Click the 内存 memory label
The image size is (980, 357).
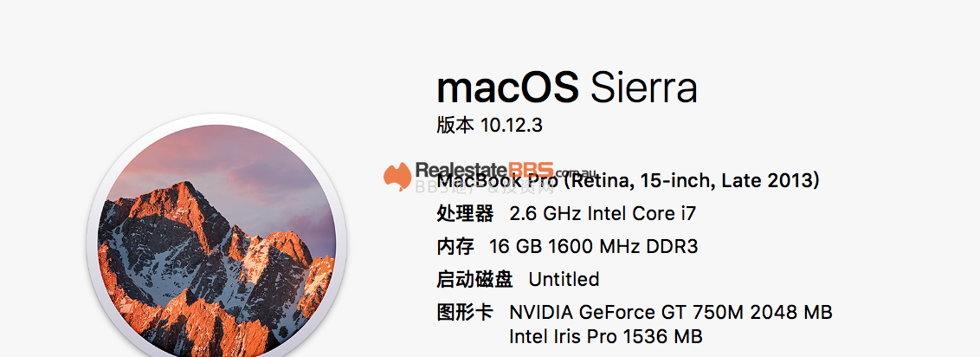tap(455, 246)
